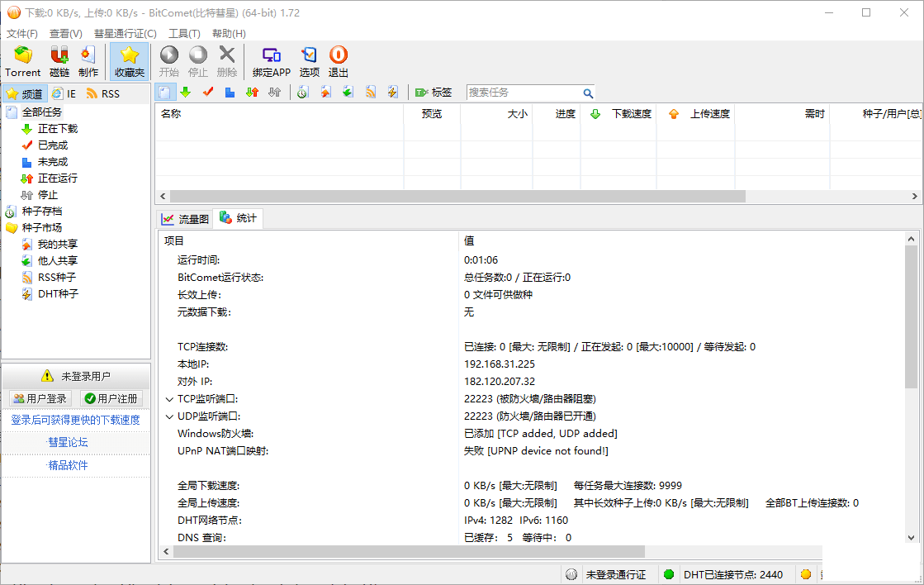This screenshot has width=924, height=585.
Task: Click the green DHT status indicator icon
Action: tap(669, 574)
